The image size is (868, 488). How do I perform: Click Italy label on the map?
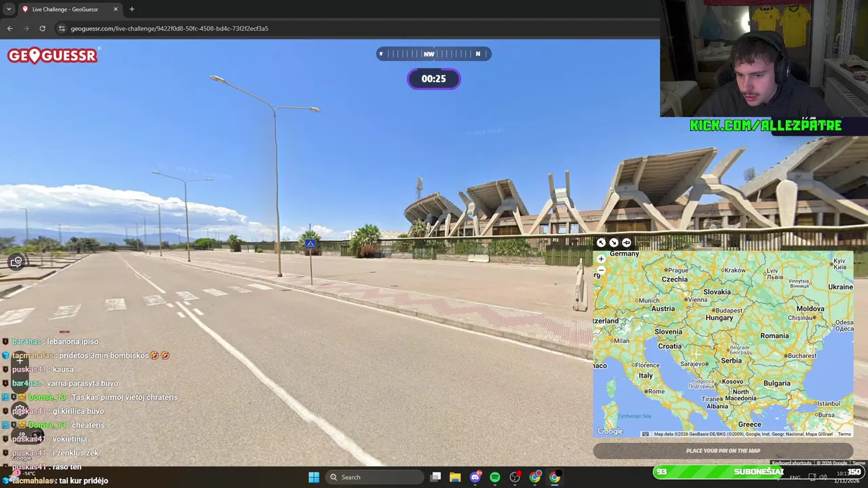coord(646,375)
